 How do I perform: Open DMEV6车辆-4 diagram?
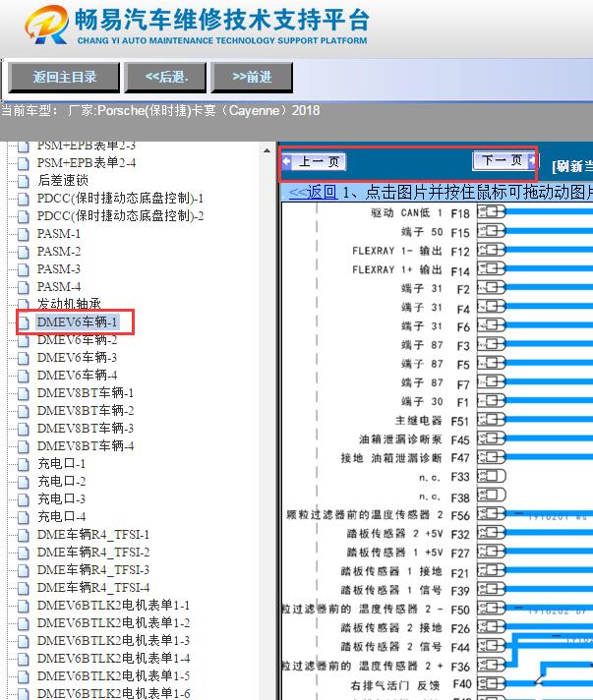(77, 375)
